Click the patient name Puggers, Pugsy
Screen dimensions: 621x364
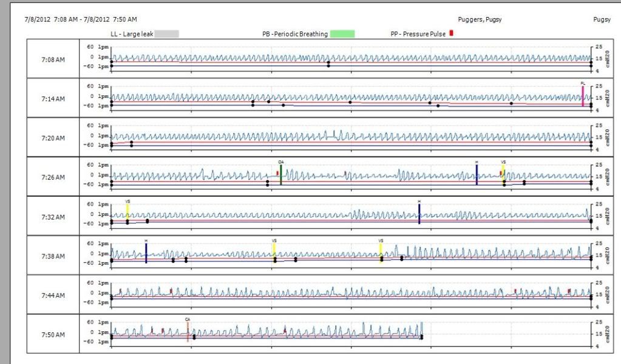(x=480, y=19)
